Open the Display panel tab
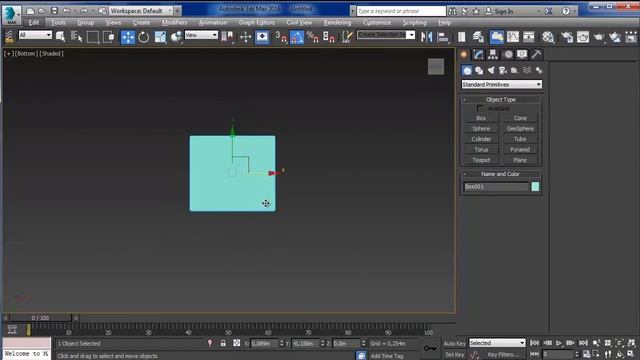The width and height of the screenshot is (640, 360). click(x=522, y=54)
